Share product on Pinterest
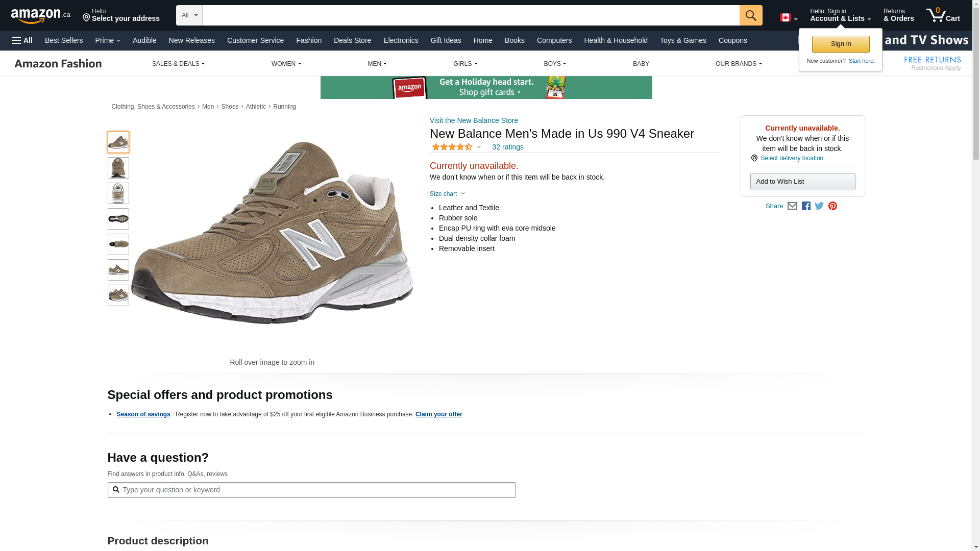This screenshot has height=551, width=980. click(832, 206)
